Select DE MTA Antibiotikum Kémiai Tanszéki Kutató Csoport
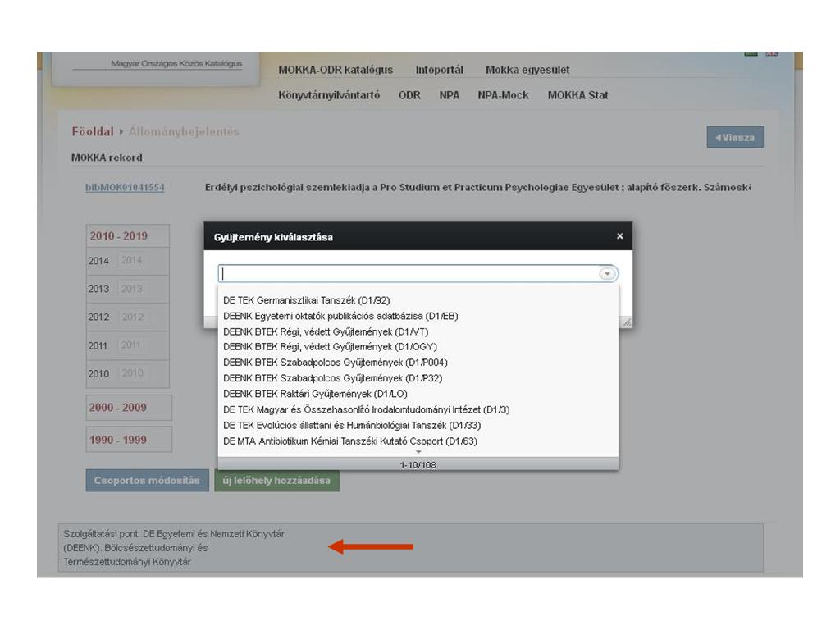Image resolution: width=840 pixels, height=630 pixels. (350, 441)
